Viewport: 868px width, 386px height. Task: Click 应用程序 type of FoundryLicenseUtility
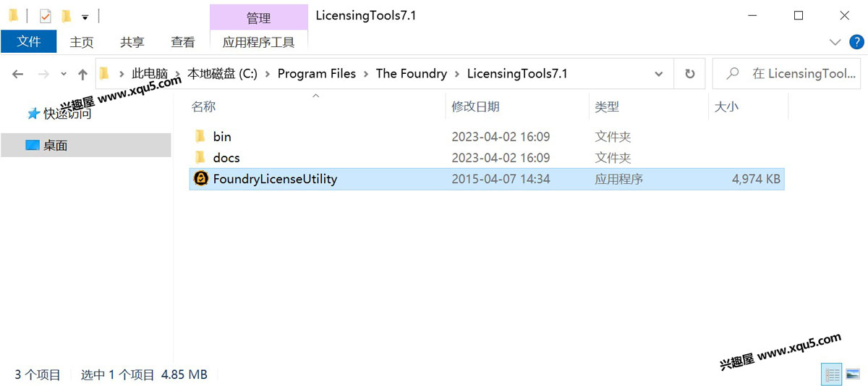click(x=619, y=179)
